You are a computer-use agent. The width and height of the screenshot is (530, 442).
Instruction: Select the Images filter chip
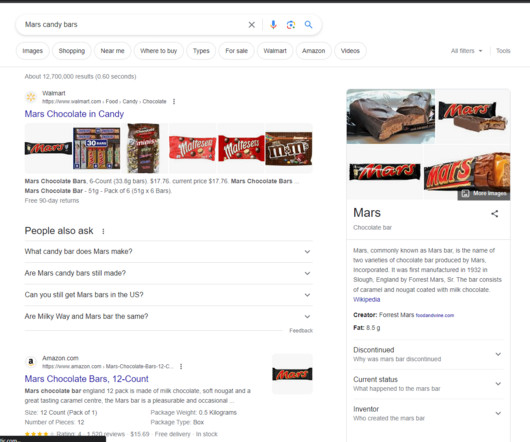pos(32,51)
